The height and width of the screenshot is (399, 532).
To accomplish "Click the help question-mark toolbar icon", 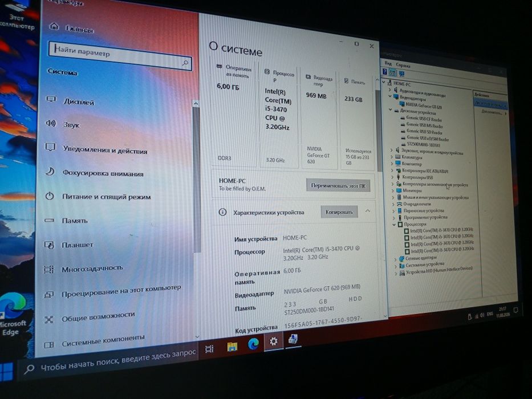I will coord(385,72).
